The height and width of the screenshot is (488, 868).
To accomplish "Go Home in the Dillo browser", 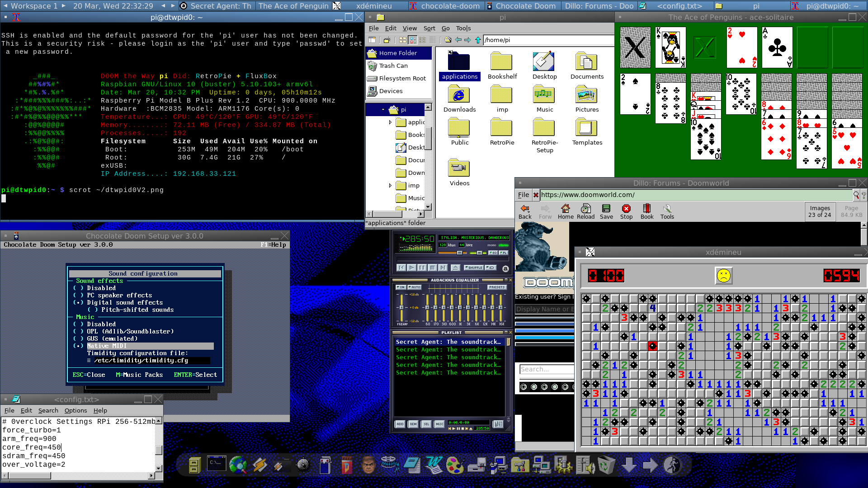I will (566, 211).
